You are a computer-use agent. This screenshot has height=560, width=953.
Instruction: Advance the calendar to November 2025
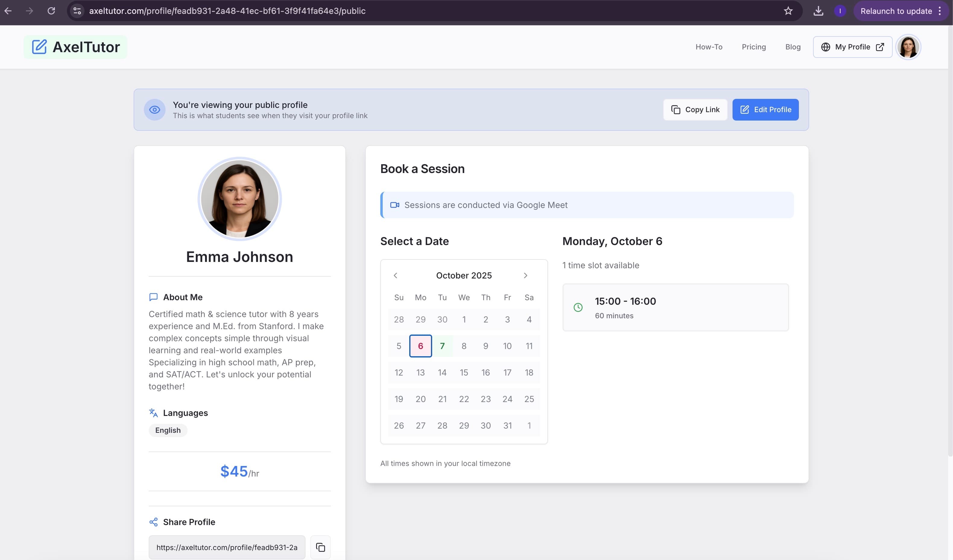click(x=525, y=275)
